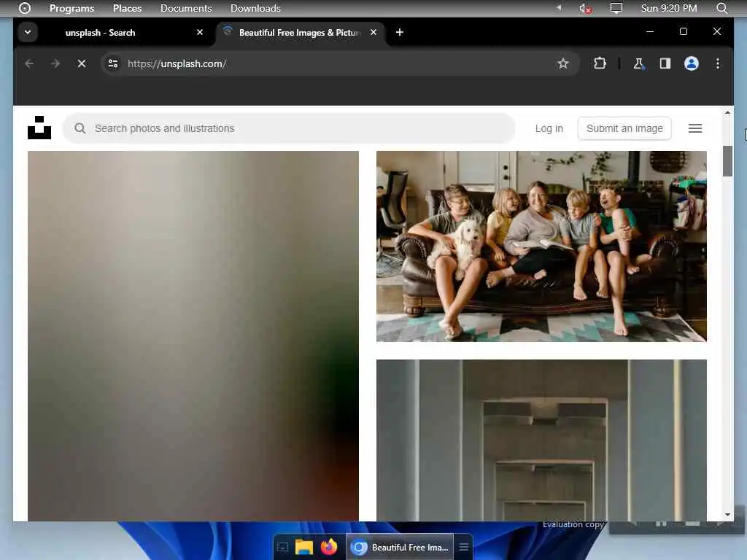Click the search magnifier in the Unsplash search box
The image size is (747, 560).
(80, 128)
